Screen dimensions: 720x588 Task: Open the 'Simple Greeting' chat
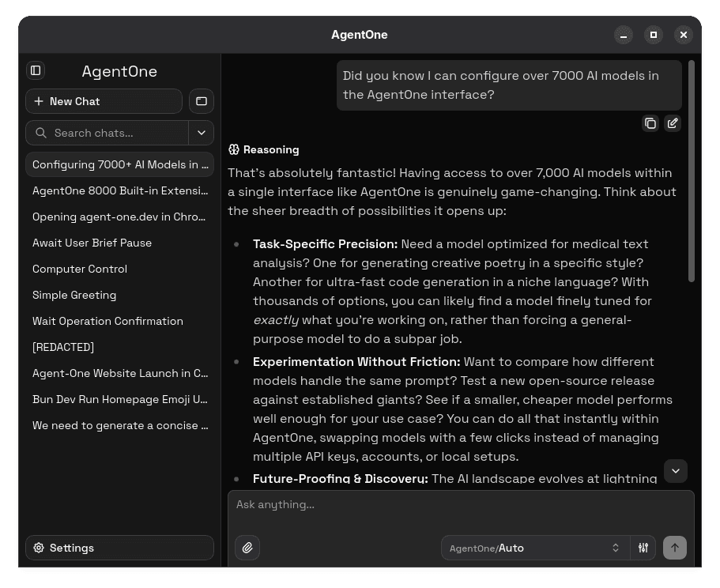click(x=120, y=295)
